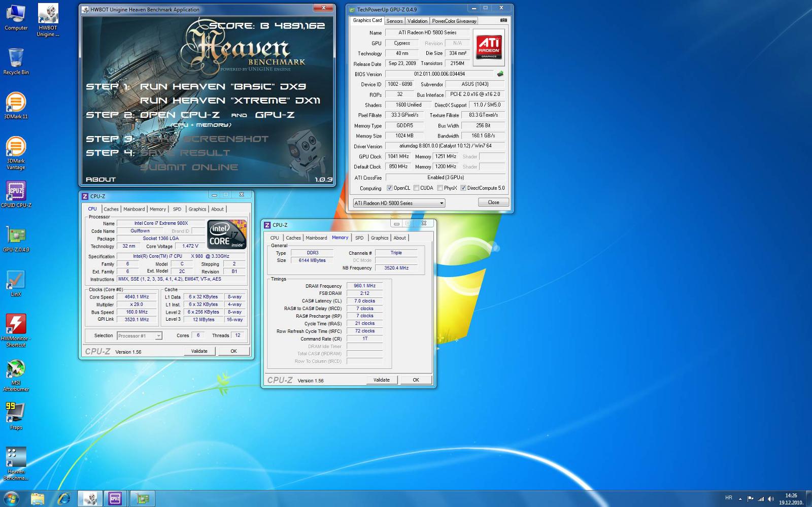This screenshot has width=812, height=507.
Task: Launch MSI Afterburner desktop icon
Action: click(x=16, y=376)
